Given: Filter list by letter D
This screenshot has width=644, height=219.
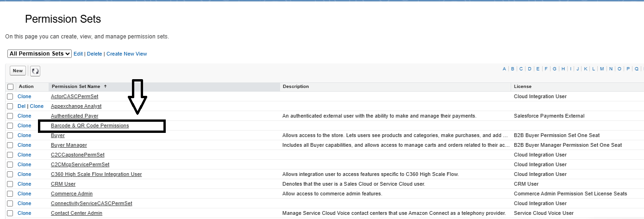Looking at the screenshot, I should [x=530, y=69].
